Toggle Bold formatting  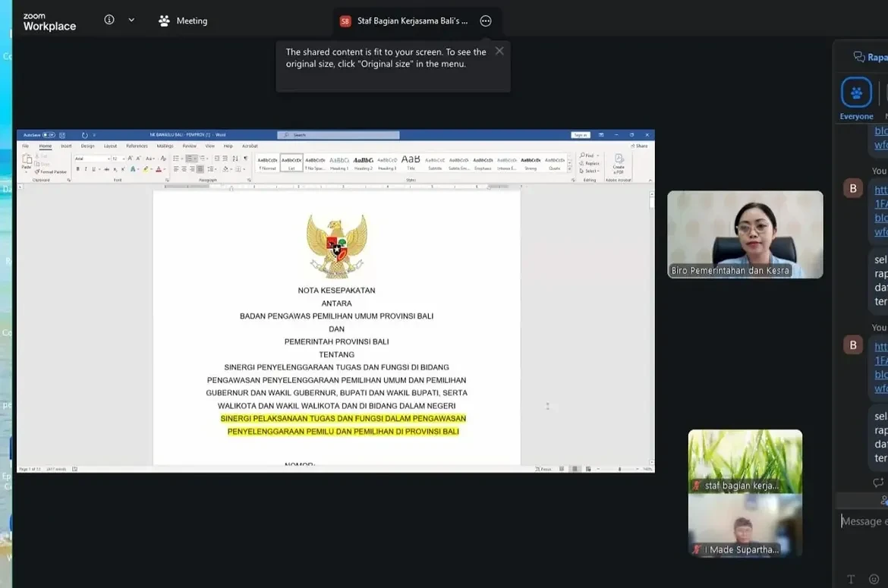coord(77,169)
